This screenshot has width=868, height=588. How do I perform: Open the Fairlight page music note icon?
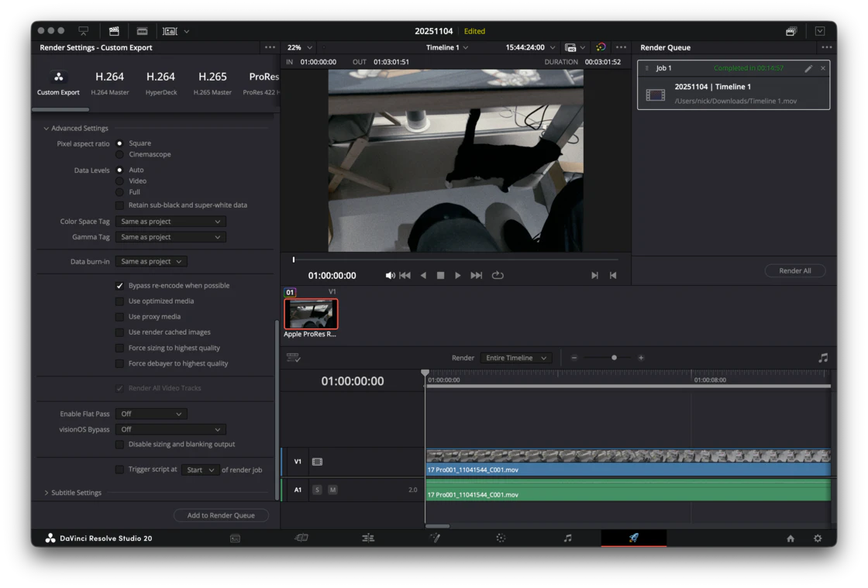pyautogui.click(x=567, y=538)
